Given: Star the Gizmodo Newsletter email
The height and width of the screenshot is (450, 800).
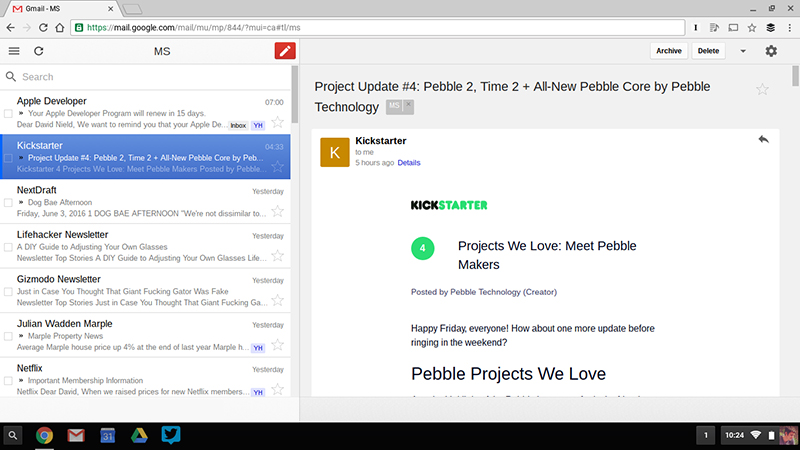Looking at the screenshot, I should [278, 299].
